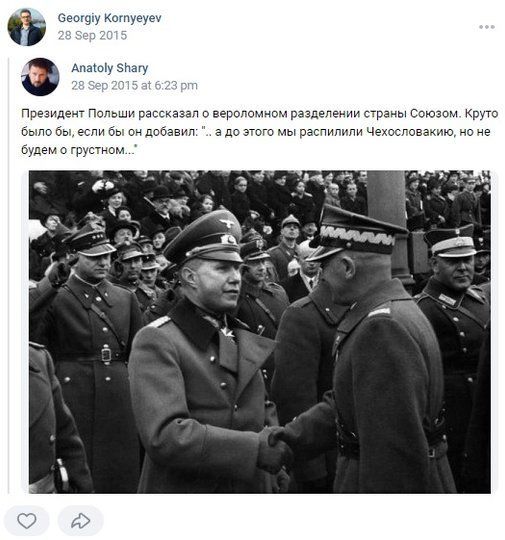Click the repost arrow button below the photo
The image size is (505, 540).
pos(80,521)
